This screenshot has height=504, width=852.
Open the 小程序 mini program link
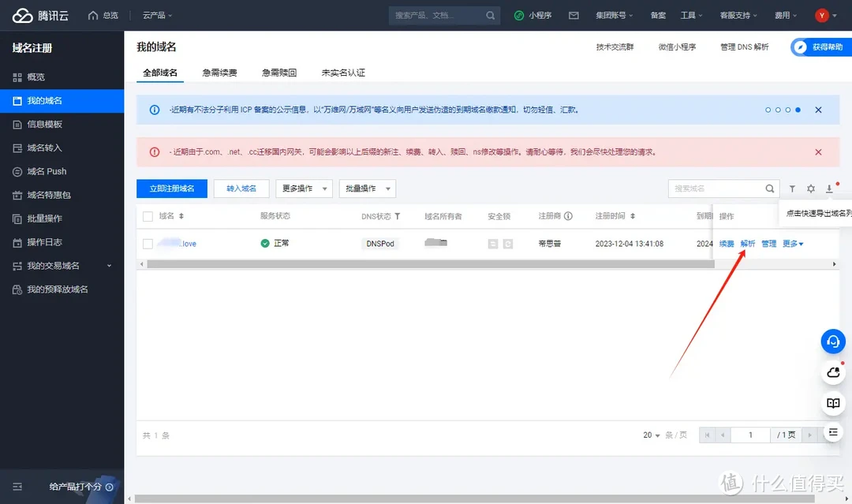533,15
